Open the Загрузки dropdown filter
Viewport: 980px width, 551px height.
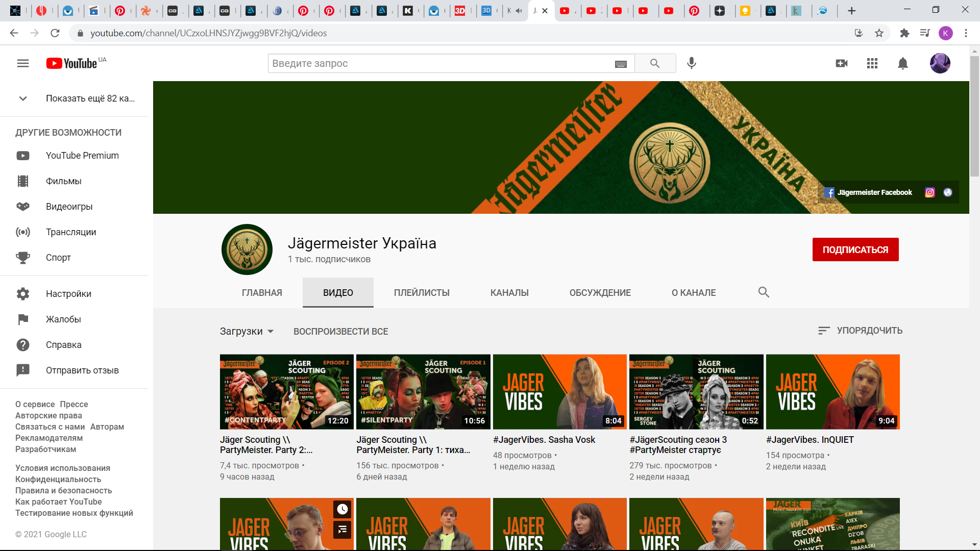[x=247, y=331]
